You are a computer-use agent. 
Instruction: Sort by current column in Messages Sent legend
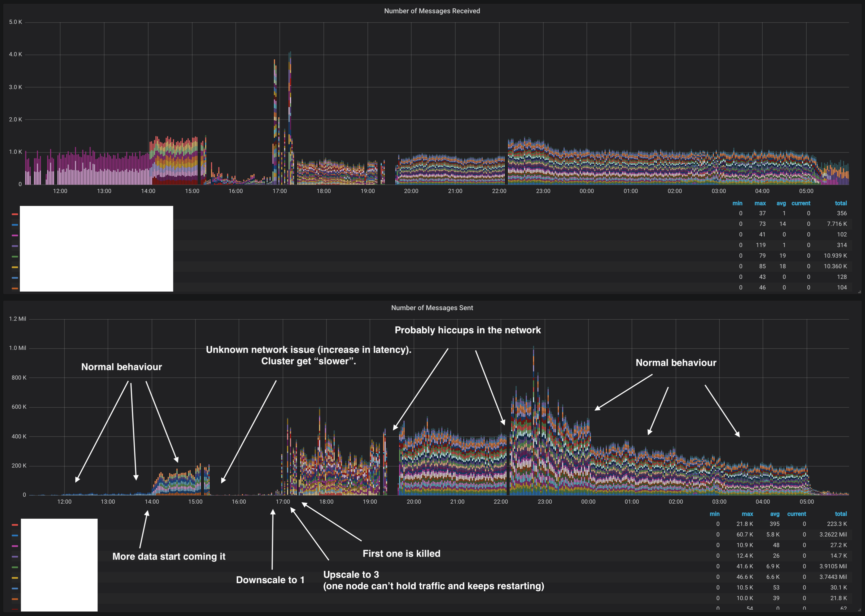point(797,514)
